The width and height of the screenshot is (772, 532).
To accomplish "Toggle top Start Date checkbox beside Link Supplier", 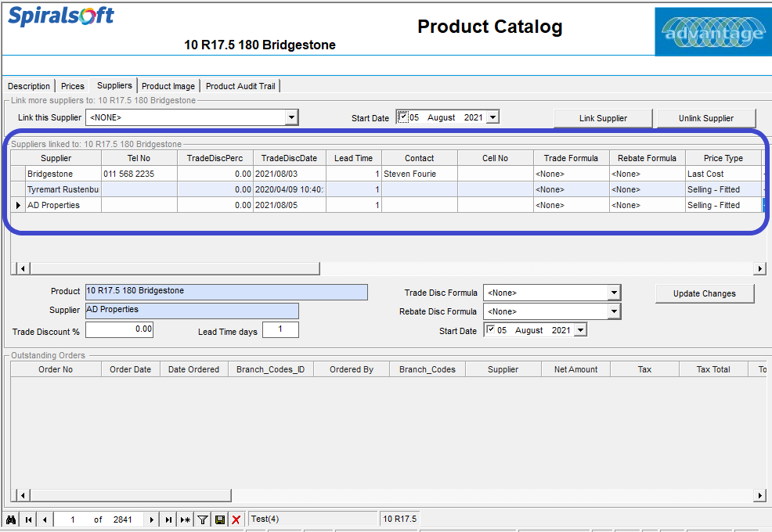I will pyautogui.click(x=402, y=117).
